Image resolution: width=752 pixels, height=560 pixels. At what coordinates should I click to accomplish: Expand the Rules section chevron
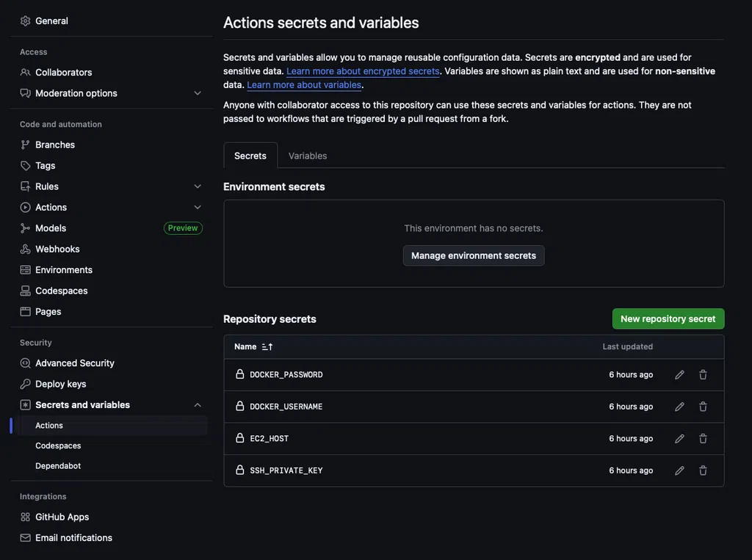pos(197,186)
